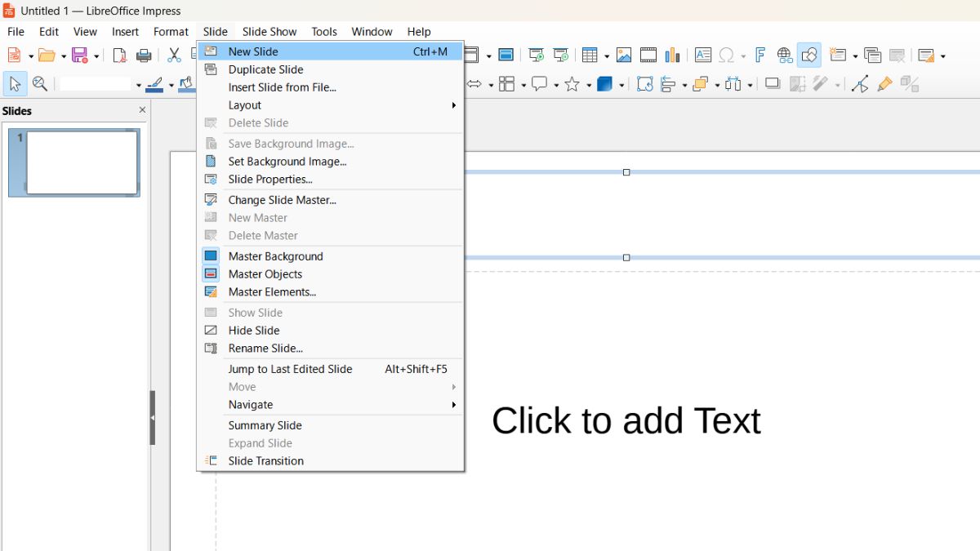Viewport: 980px width, 551px height.
Task: Choose Change Slide Master… entry
Action: [331, 200]
